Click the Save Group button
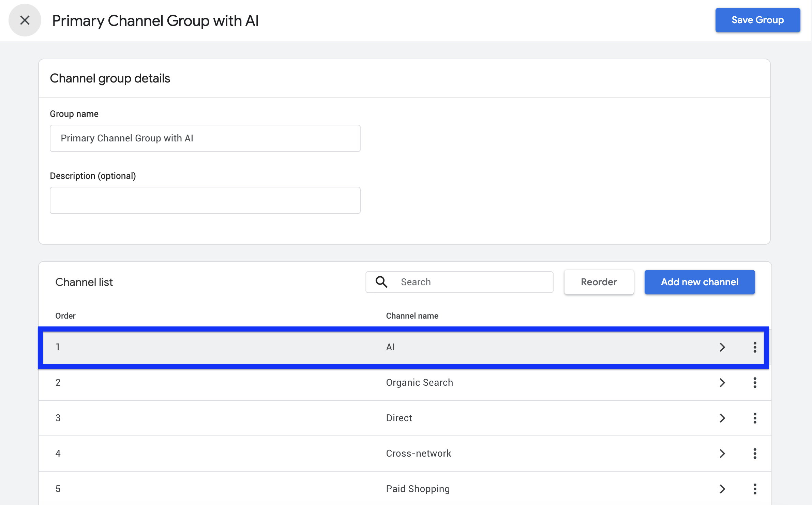The width and height of the screenshot is (812, 505). point(757,20)
